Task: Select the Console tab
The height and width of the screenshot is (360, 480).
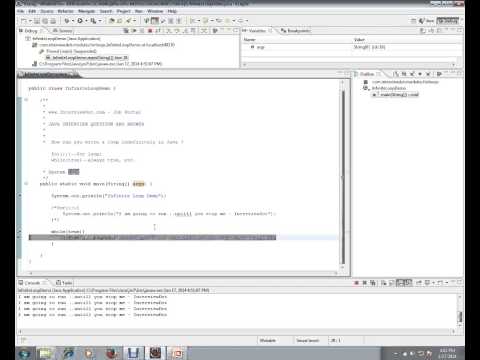Action: click(32, 283)
